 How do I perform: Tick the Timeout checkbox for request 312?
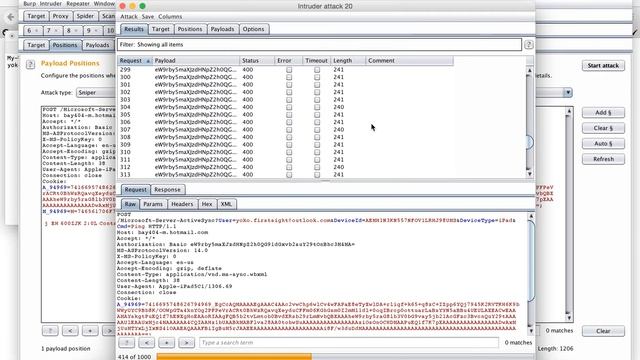317,167
